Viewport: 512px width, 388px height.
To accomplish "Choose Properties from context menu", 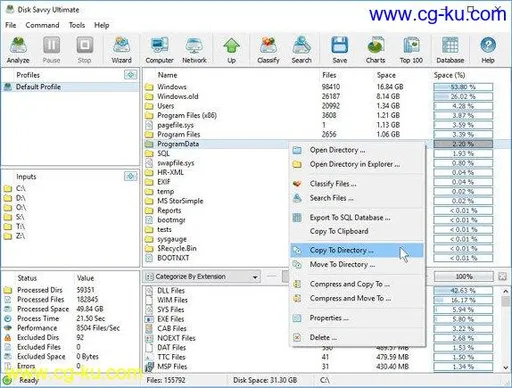I will (357, 318).
